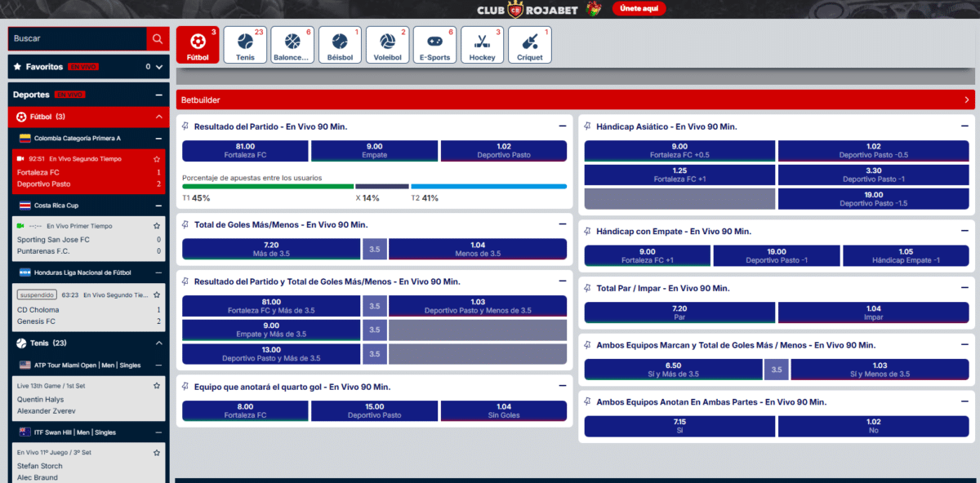The image size is (980, 483).
Task: Select Sin Goles at 1.04
Action: pyautogui.click(x=503, y=410)
